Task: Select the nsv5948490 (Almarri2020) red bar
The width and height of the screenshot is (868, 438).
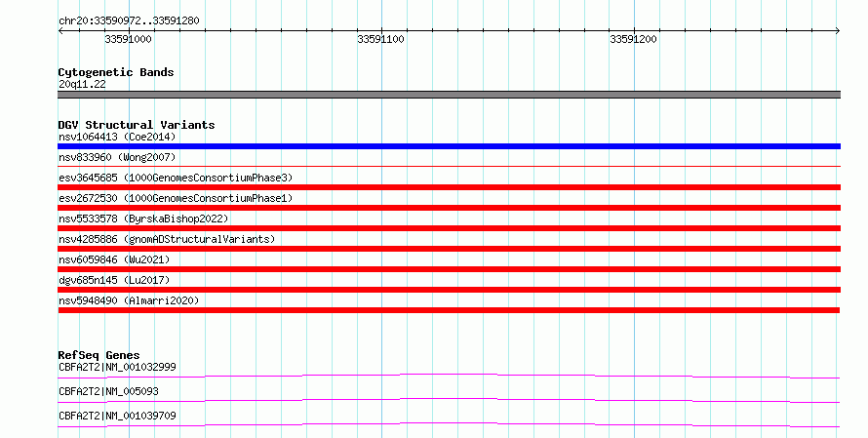Action: click(x=449, y=310)
